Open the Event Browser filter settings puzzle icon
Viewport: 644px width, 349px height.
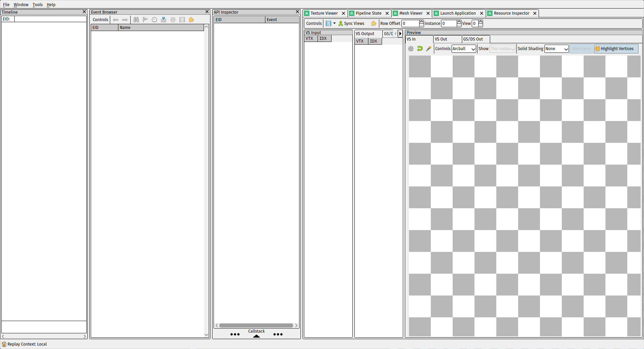(x=191, y=19)
